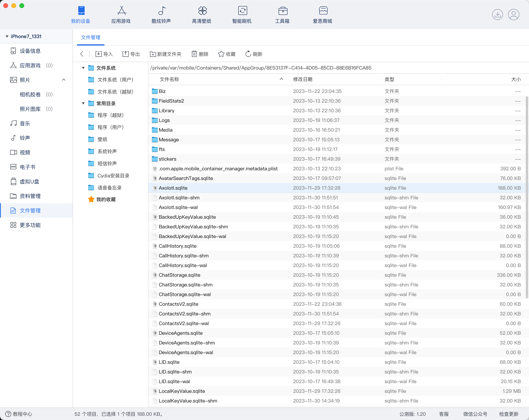
Task: Open 应用游戏 (0) in the sidebar
Action: (36, 65)
